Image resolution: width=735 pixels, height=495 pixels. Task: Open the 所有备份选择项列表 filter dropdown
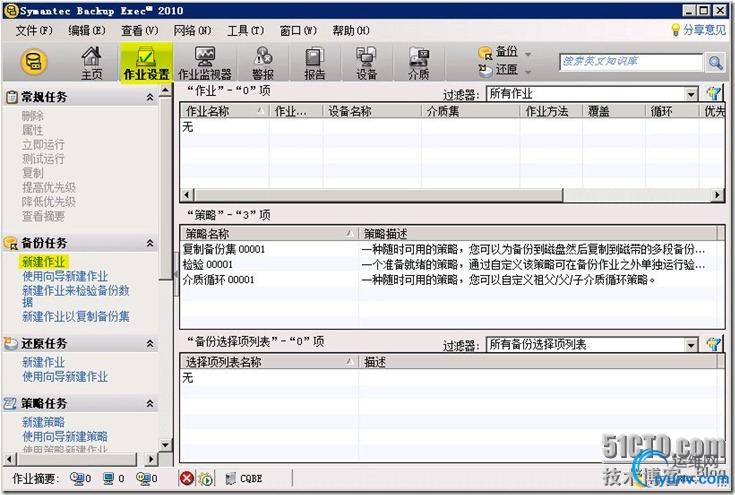tap(691, 345)
